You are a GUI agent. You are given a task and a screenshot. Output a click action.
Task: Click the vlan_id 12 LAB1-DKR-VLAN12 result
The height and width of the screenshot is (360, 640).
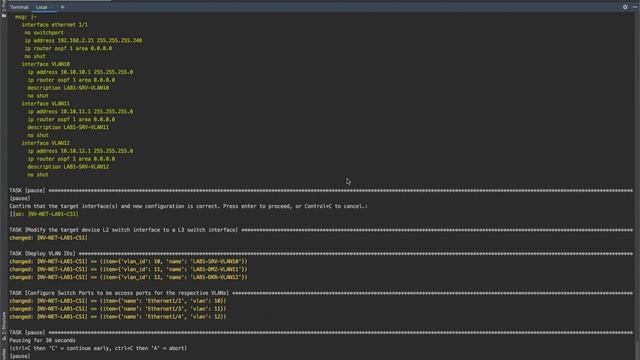pyautogui.click(x=129, y=277)
